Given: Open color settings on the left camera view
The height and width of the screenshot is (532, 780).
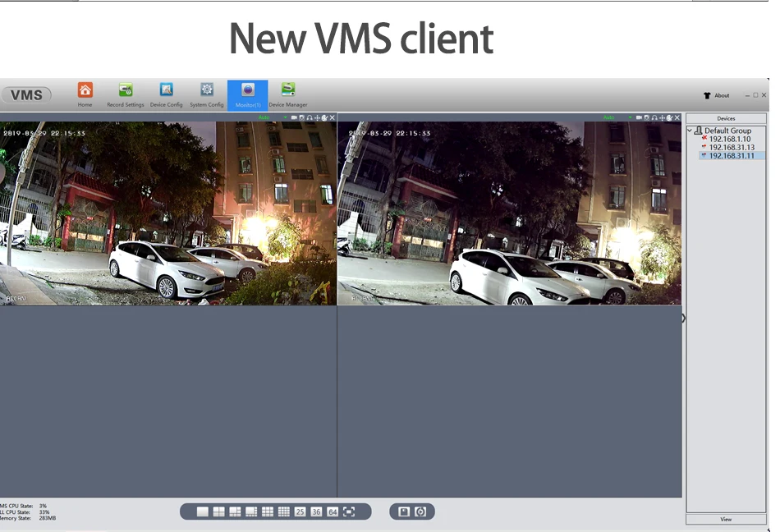Looking at the screenshot, I should pyautogui.click(x=324, y=118).
